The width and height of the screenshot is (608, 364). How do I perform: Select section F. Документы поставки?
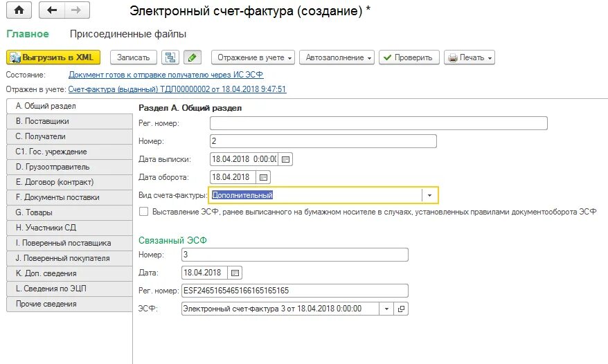(70, 197)
